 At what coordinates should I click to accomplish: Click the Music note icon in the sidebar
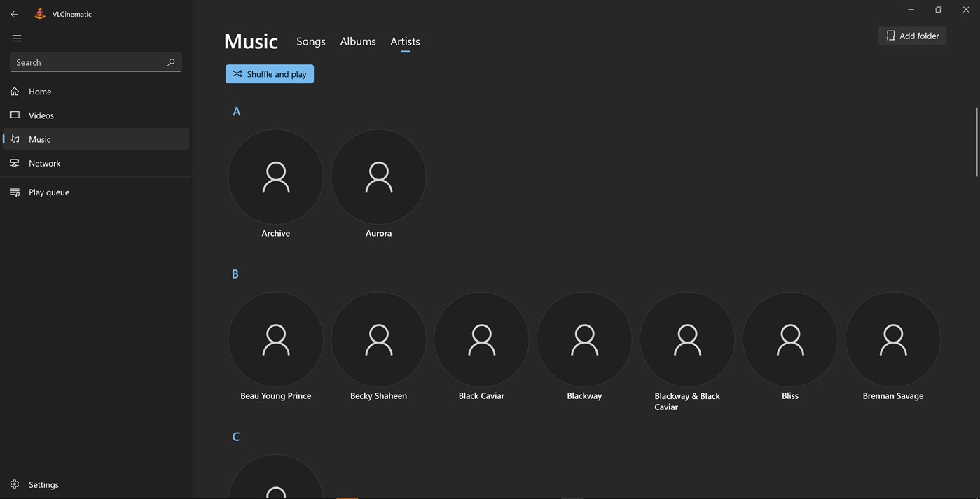(14, 139)
